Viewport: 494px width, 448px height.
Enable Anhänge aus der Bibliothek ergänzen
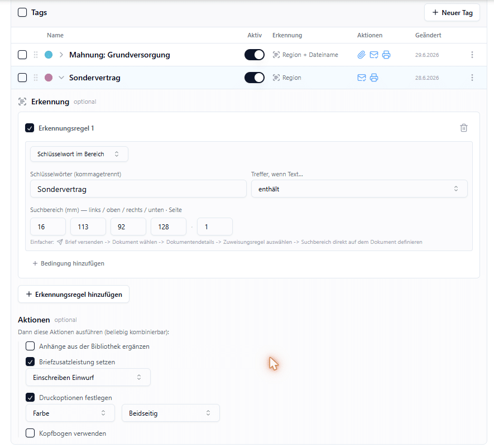click(30, 346)
